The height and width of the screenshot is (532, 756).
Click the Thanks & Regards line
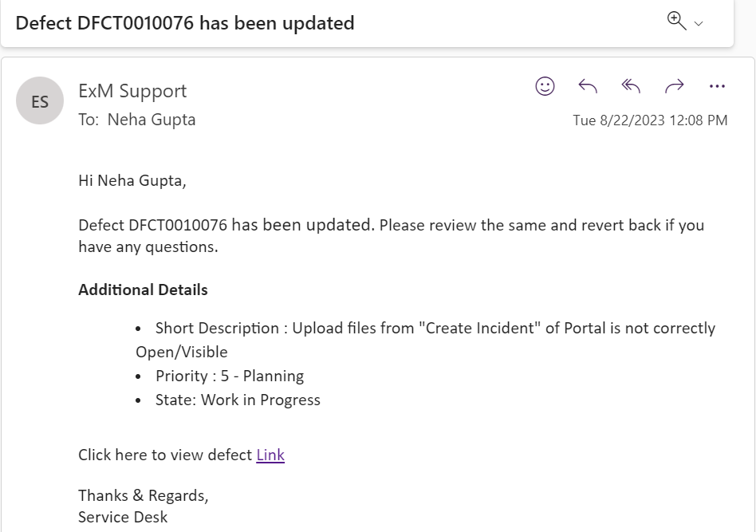[143, 495]
